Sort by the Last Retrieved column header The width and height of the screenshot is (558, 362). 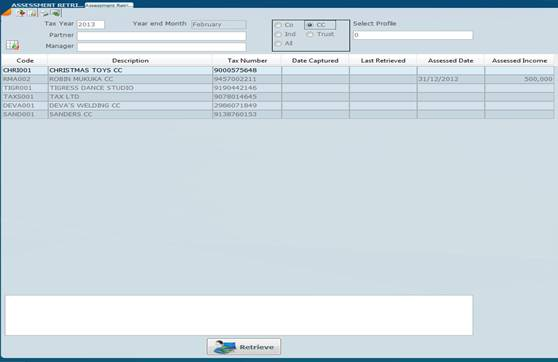click(383, 61)
